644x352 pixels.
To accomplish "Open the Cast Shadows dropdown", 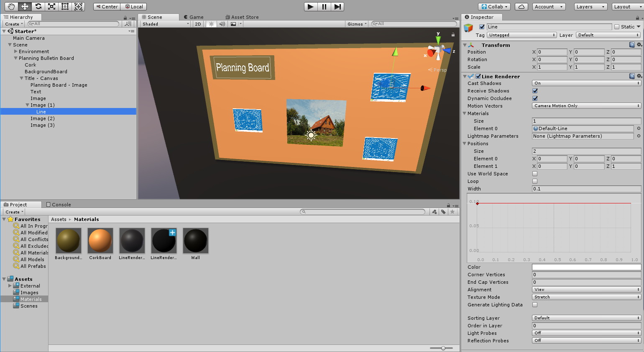I will click(586, 83).
